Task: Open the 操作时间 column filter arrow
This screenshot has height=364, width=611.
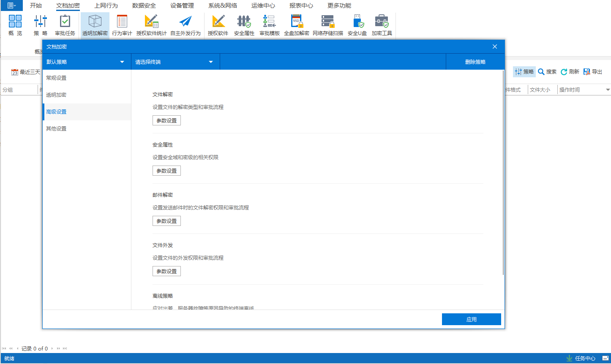Action: tap(608, 90)
